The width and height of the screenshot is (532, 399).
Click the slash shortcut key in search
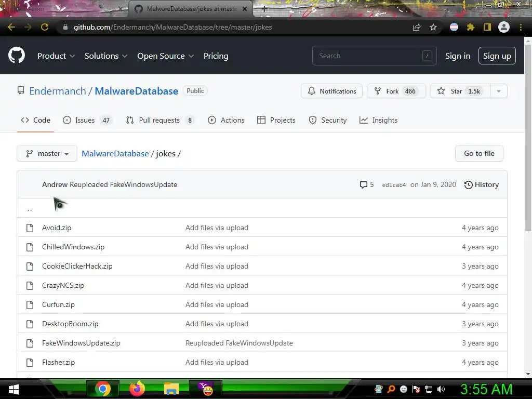point(427,56)
